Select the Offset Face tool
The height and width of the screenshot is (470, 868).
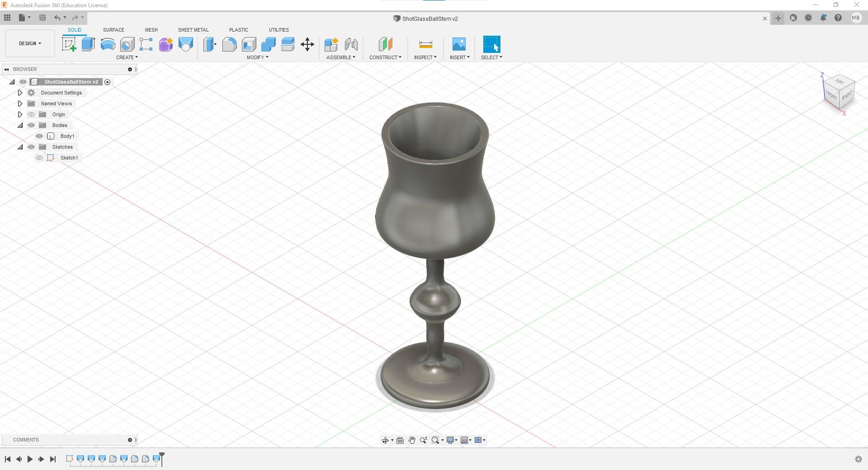(288, 44)
